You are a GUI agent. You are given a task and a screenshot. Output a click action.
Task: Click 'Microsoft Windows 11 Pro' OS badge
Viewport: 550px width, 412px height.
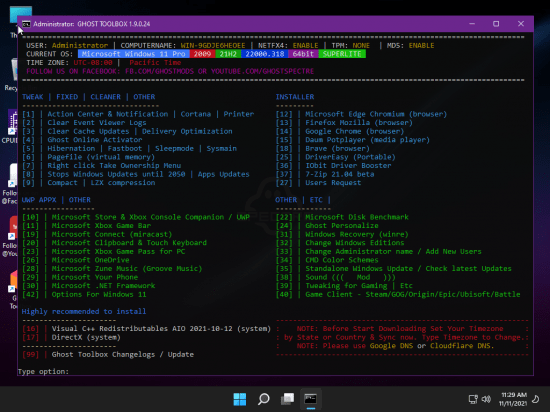point(134,54)
